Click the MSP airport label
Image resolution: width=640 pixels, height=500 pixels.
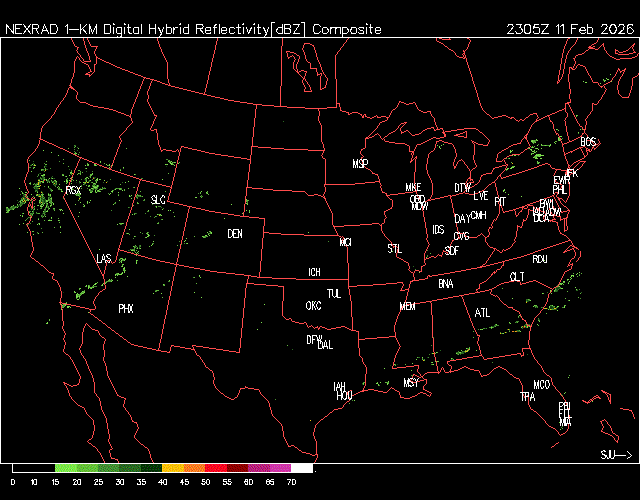(x=360, y=163)
